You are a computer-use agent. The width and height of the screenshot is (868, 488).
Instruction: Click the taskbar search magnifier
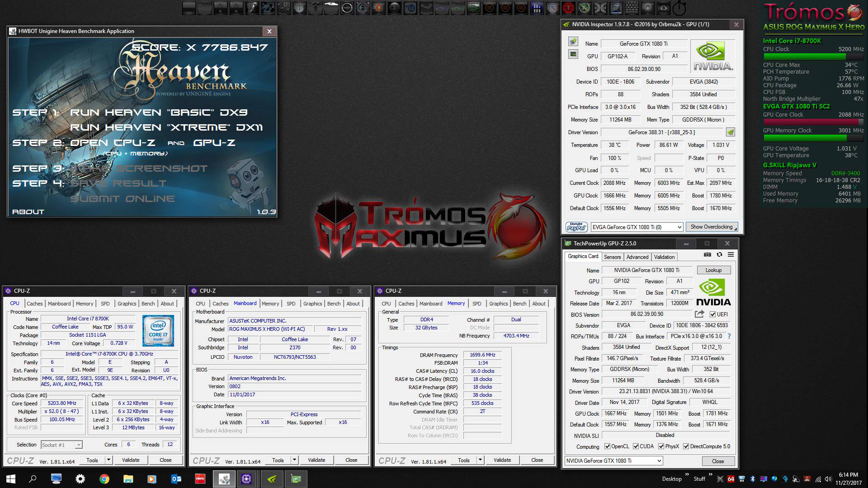click(33, 479)
